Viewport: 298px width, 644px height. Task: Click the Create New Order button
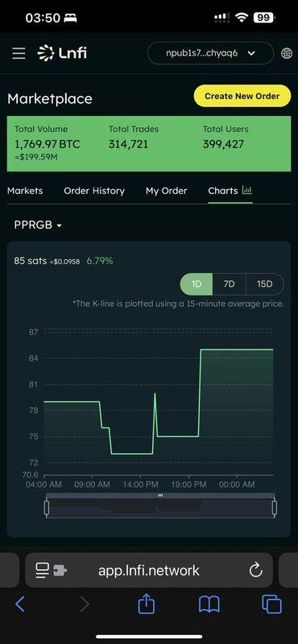242,96
